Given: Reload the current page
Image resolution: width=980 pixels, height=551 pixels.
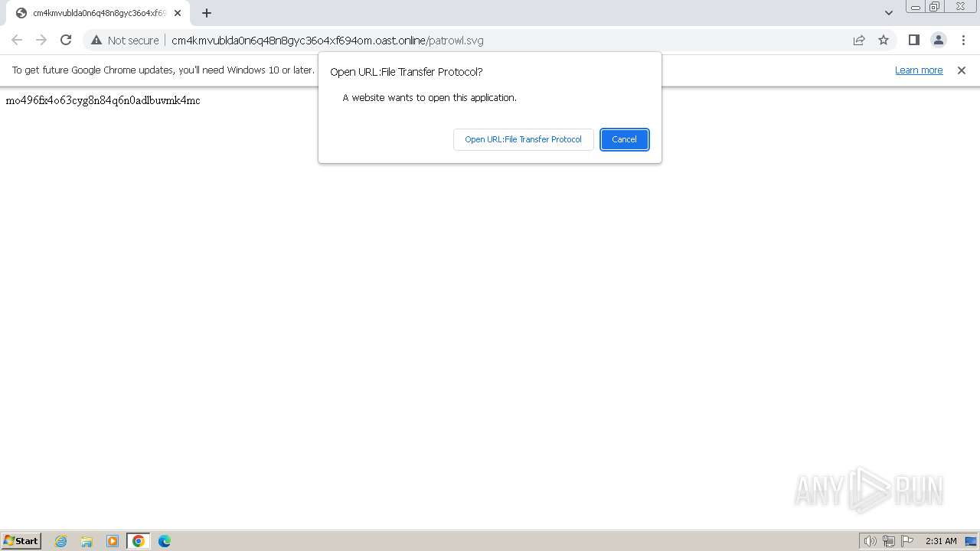Looking at the screenshot, I should click(66, 40).
